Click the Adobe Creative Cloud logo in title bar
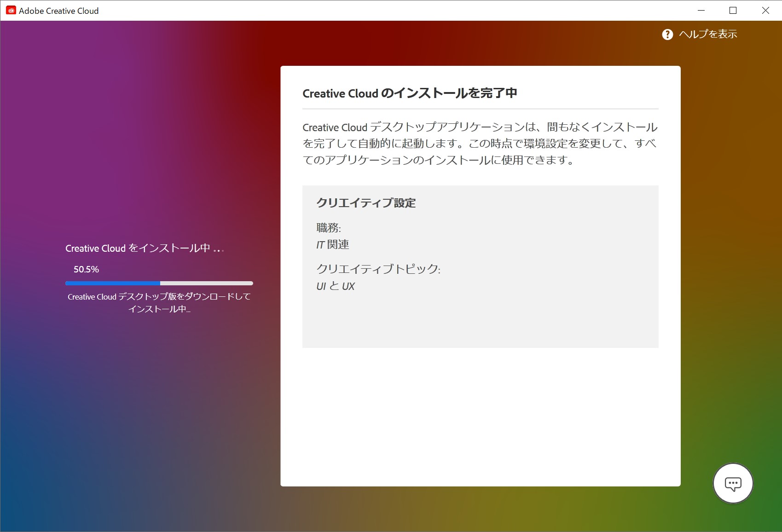Screen dimensions: 782x532 [11, 11]
